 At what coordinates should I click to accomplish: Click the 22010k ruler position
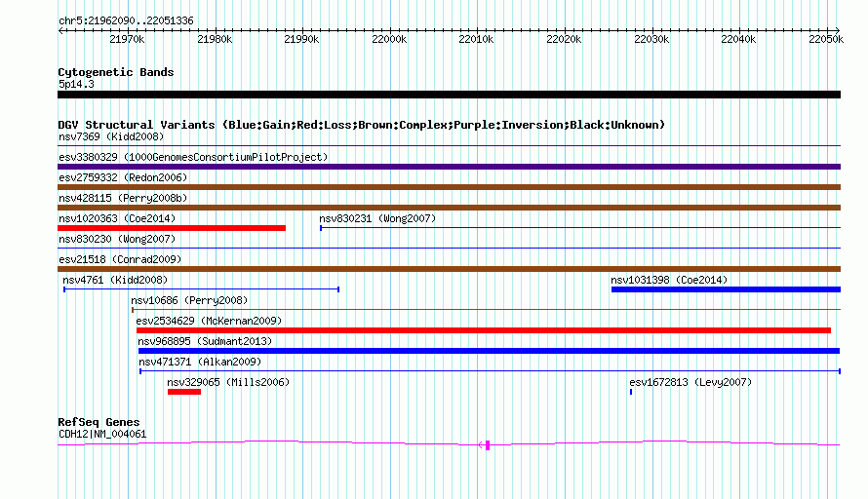pyautogui.click(x=476, y=39)
